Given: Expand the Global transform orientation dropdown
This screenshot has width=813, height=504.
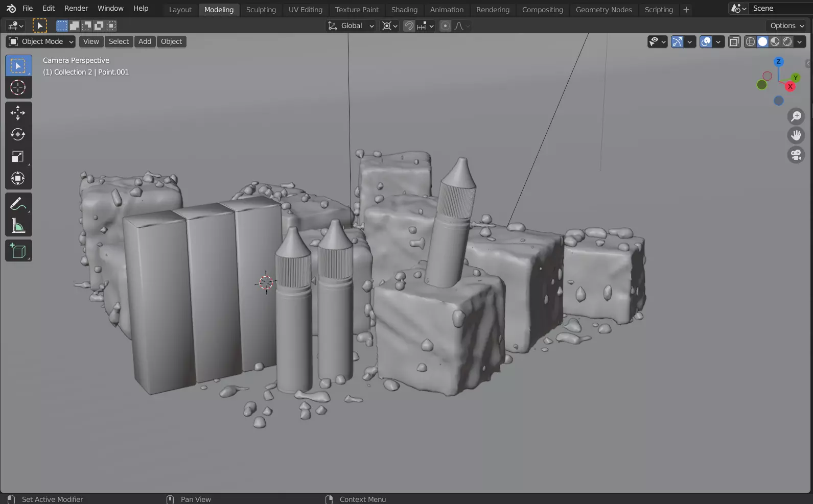Looking at the screenshot, I should pyautogui.click(x=352, y=26).
